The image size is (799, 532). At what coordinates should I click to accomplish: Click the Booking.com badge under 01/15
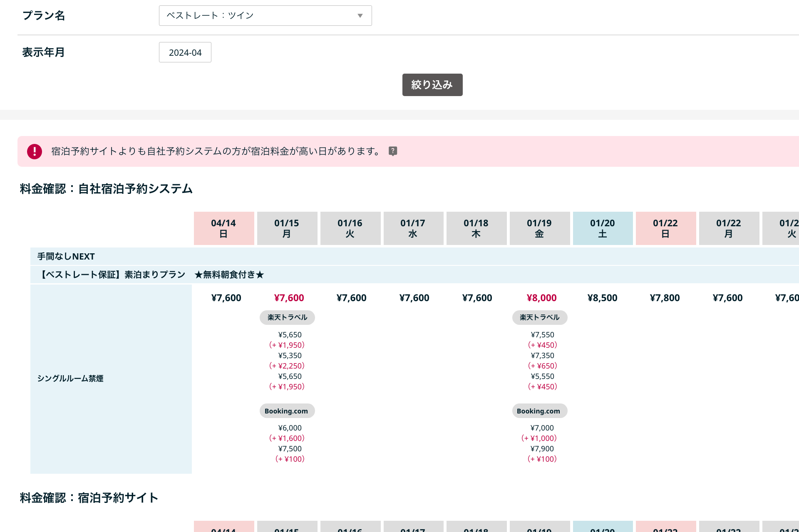coord(287,411)
